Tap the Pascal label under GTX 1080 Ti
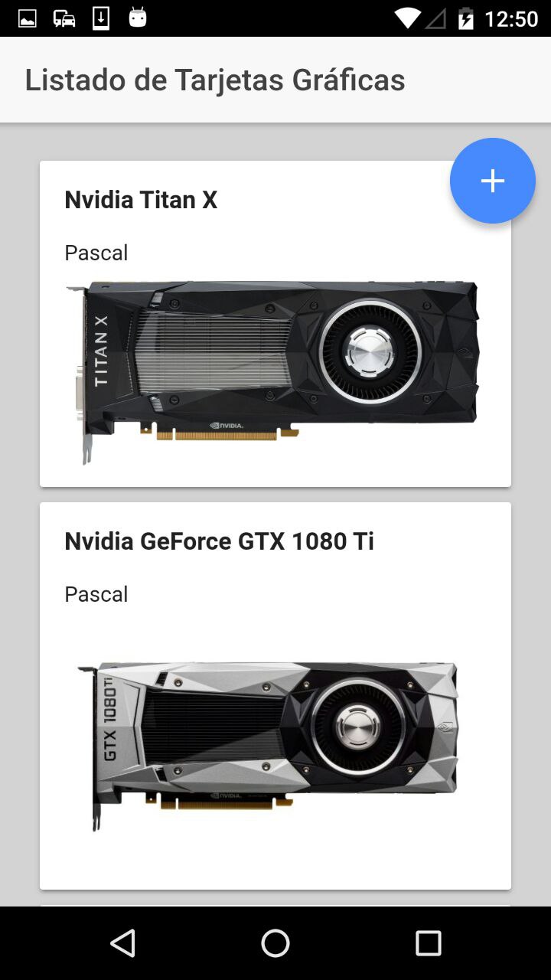 coord(96,594)
